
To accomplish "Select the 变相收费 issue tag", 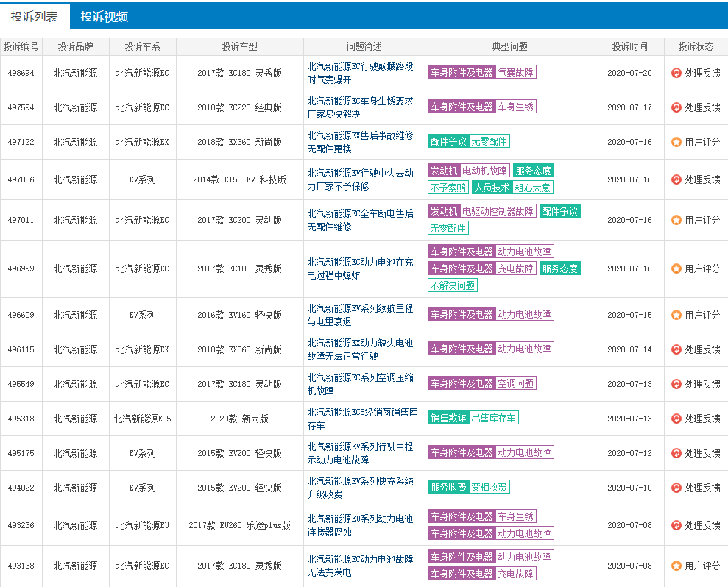I will tap(490, 487).
